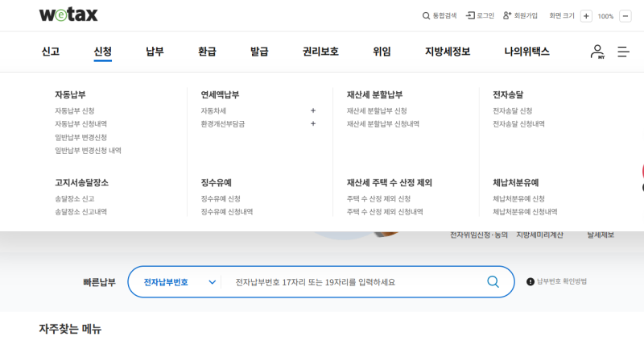644x341 pixels.
Task: Open the MY user profile icon
Action: [x=597, y=52]
